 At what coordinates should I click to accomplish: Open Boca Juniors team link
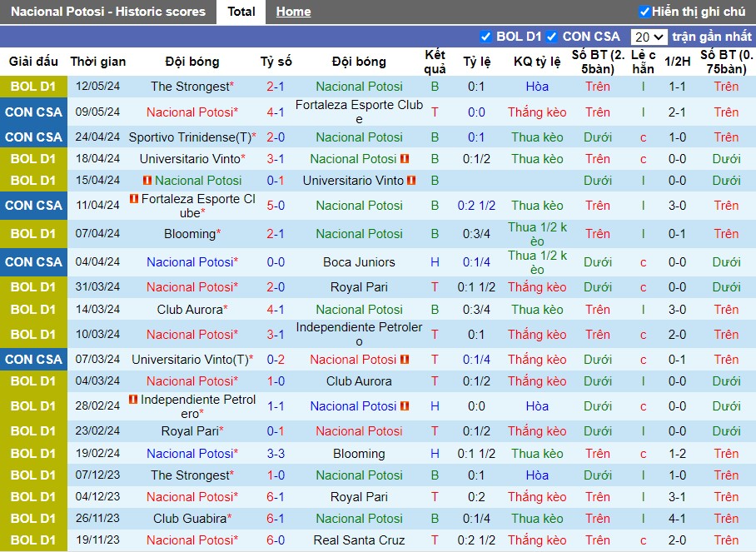(x=359, y=261)
